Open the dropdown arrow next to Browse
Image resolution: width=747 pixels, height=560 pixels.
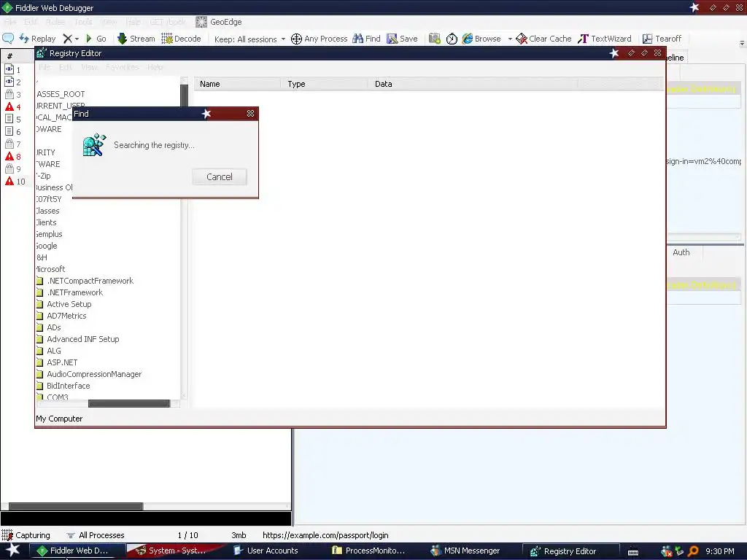coord(510,39)
